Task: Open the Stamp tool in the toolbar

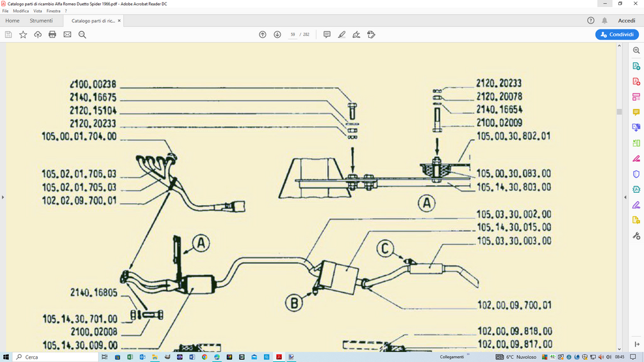Action: pos(371,35)
